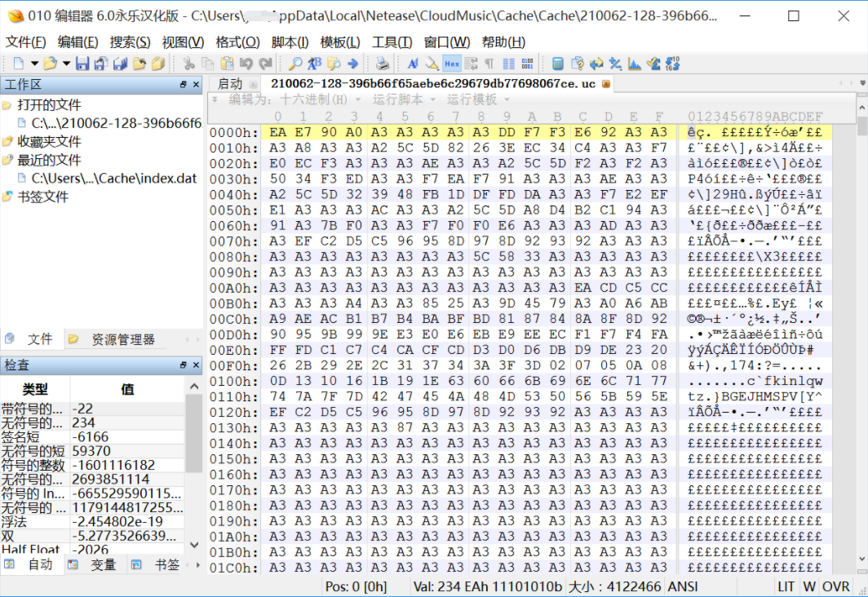Click the Find in Files icon
The height and width of the screenshot is (597, 868).
coord(334,64)
